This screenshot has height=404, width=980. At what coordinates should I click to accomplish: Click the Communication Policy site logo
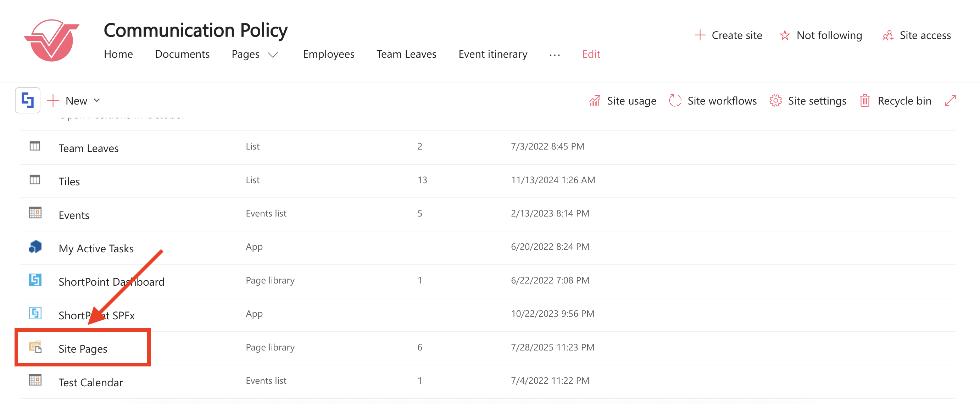(x=52, y=40)
